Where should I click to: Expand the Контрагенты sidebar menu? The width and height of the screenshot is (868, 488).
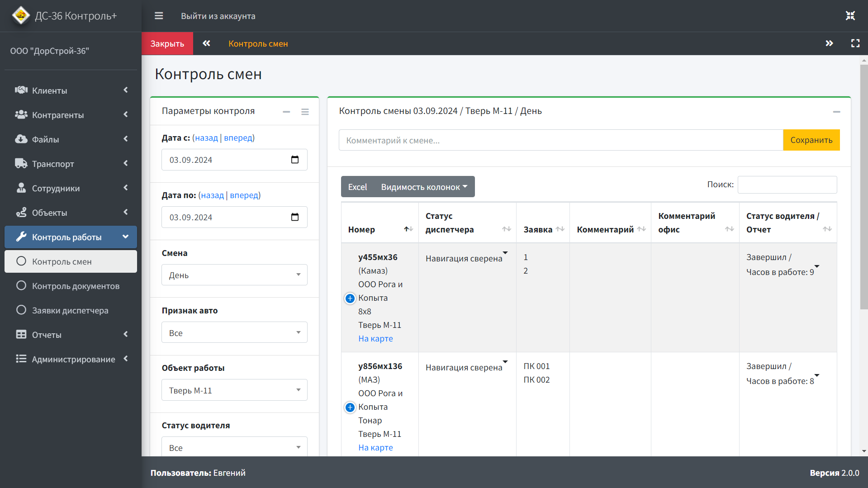71,114
